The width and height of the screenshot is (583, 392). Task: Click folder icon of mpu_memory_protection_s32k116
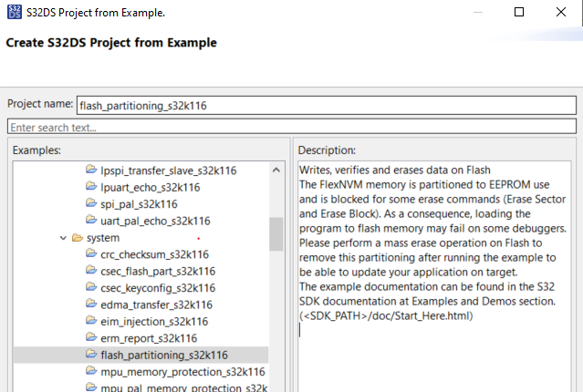tap(91, 370)
